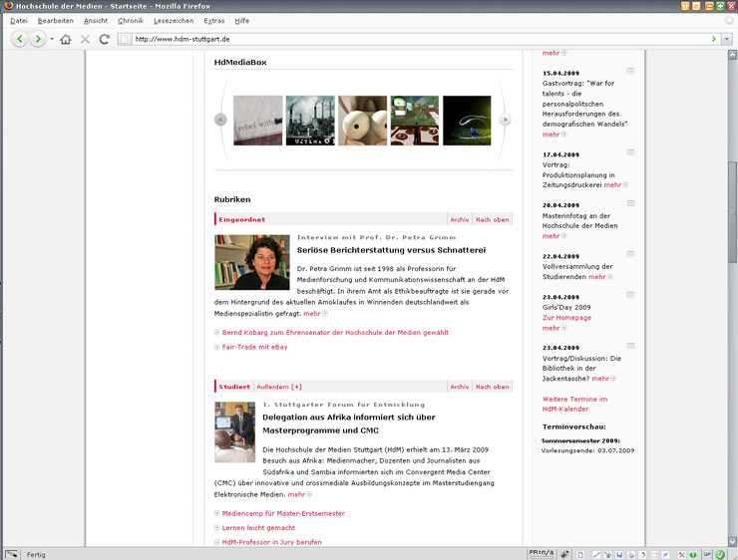The image size is (738, 560).
Task: Open the back/forward history dropdown arrow
Action: (52, 39)
